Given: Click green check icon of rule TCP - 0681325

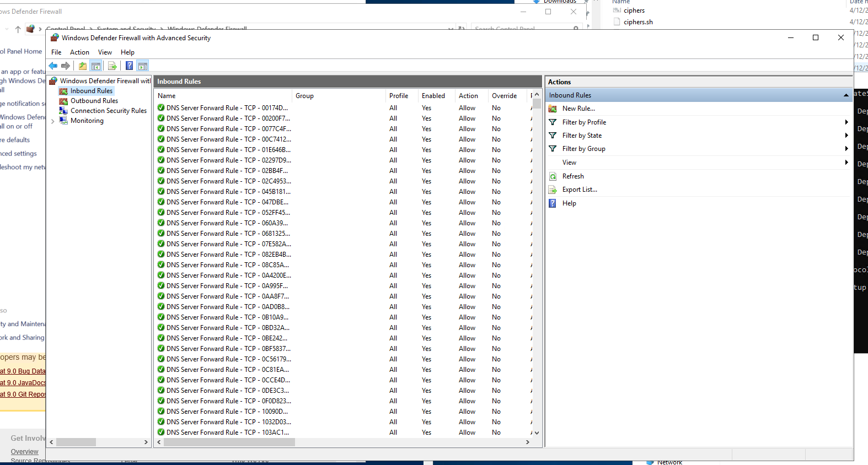Looking at the screenshot, I should [161, 234].
